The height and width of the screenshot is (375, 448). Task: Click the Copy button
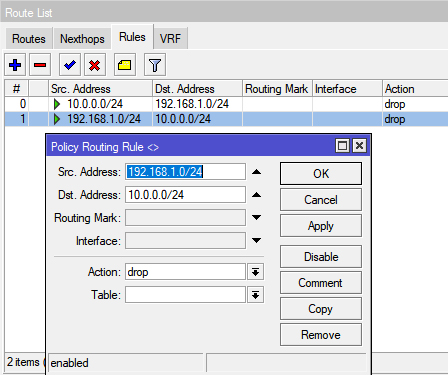(x=321, y=309)
